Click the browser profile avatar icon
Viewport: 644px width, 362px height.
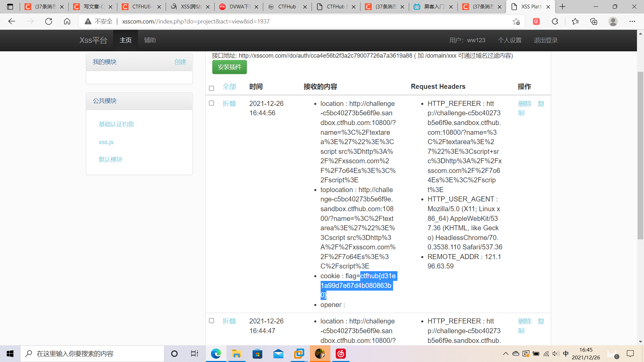pyautogui.click(x=613, y=21)
